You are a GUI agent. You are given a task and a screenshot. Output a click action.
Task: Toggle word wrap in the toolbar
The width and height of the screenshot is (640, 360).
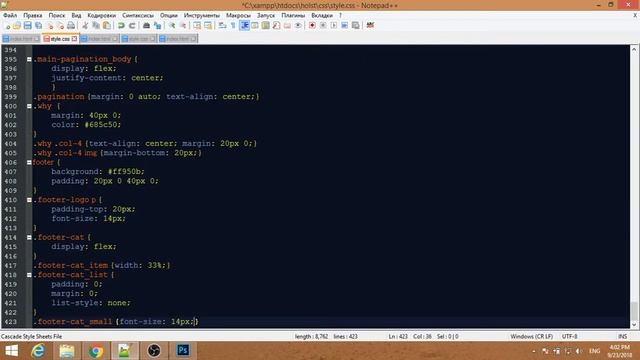tap(222, 25)
